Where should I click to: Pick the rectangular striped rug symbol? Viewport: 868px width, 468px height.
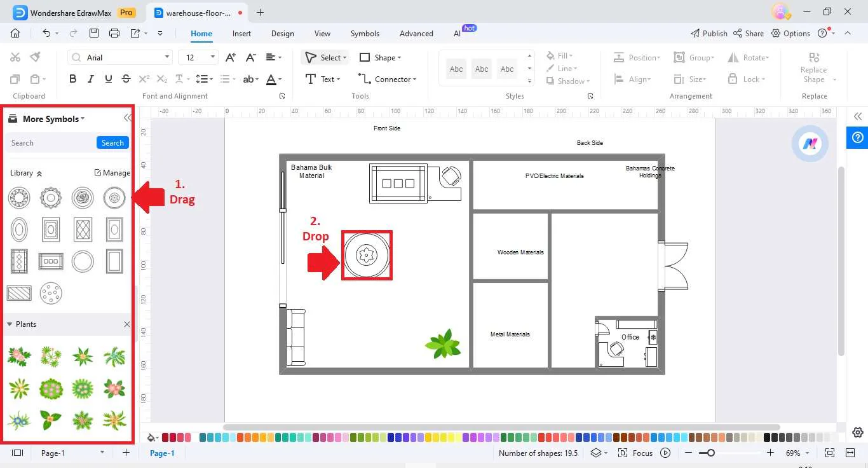tap(19, 293)
